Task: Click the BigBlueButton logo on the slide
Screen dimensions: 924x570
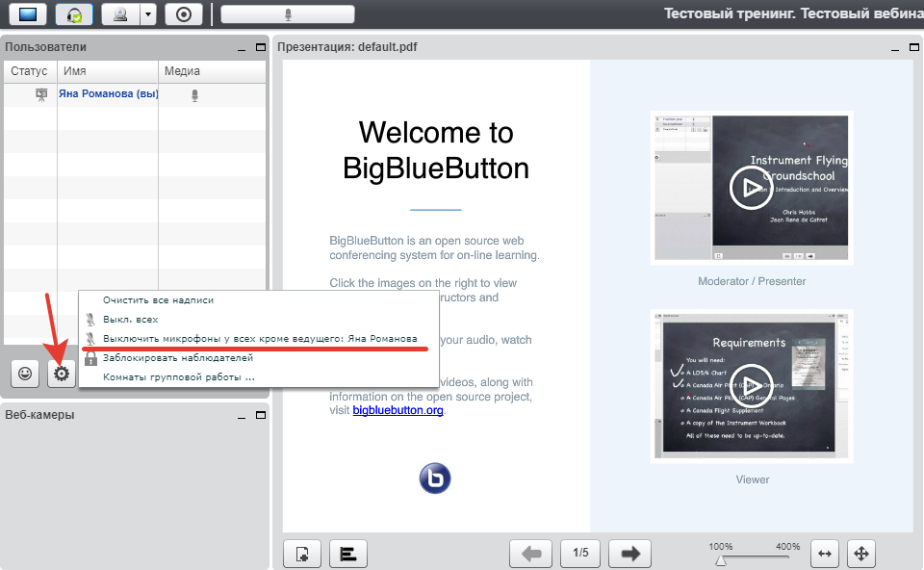Action: point(435,478)
